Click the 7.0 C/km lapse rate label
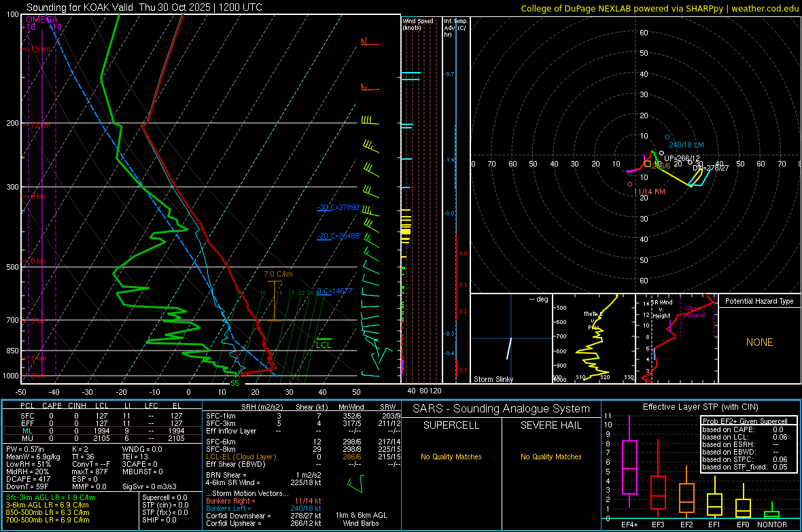Image resolution: width=802 pixels, height=532 pixels. tap(278, 274)
